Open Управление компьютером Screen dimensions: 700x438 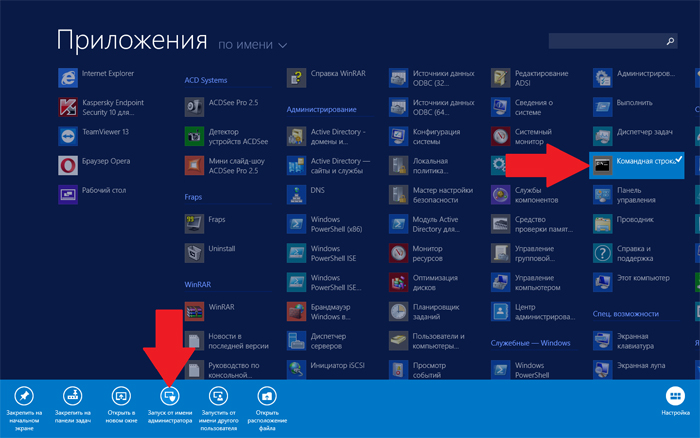pyautogui.click(x=500, y=282)
